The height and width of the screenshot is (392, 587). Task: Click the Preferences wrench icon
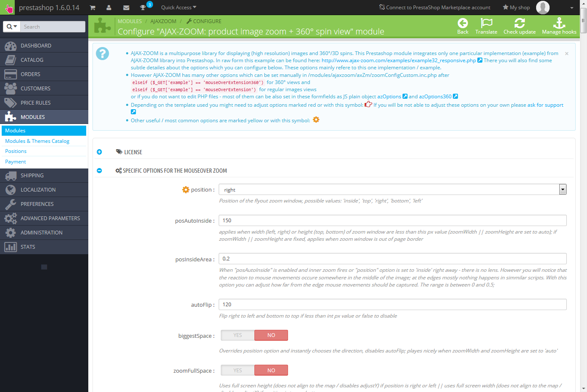11,204
